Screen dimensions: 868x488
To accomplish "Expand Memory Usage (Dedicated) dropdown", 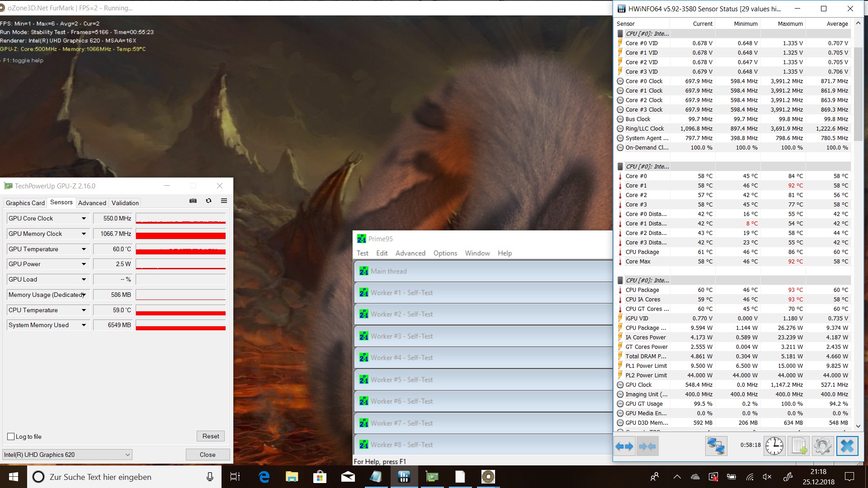I will pos(84,295).
